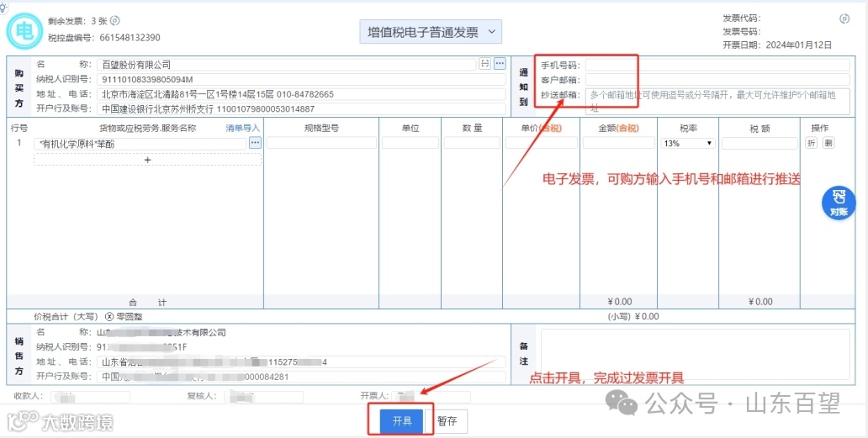Focus the 开票人 input field

click(x=431, y=397)
